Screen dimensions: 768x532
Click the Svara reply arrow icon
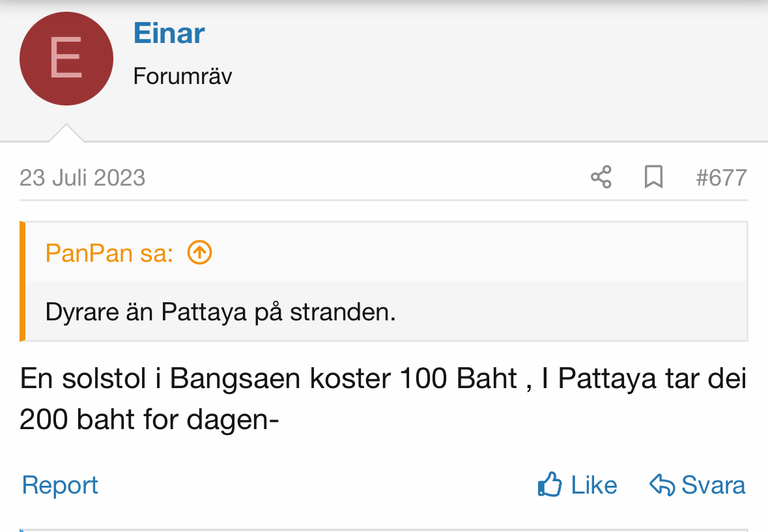[662, 485]
